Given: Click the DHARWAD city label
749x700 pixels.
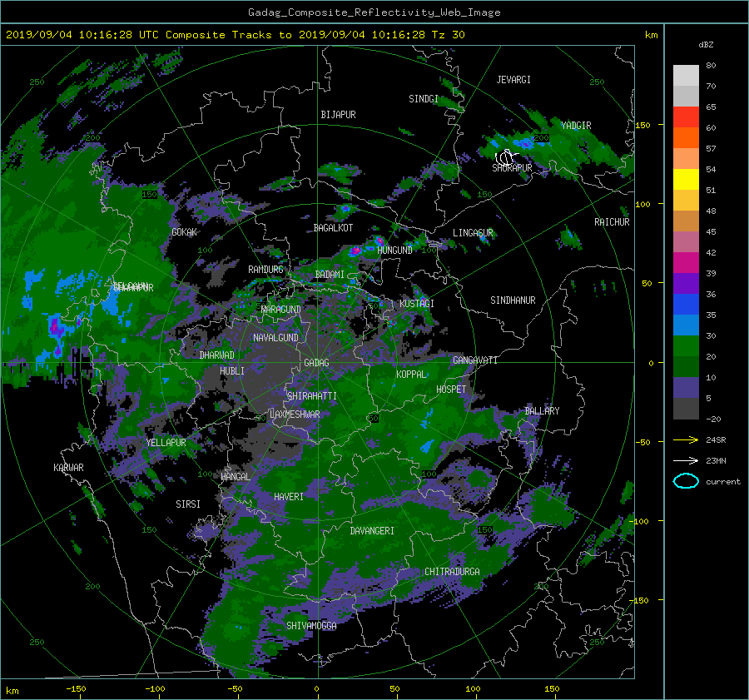Looking at the screenshot, I should pyautogui.click(x=217, y=355).
